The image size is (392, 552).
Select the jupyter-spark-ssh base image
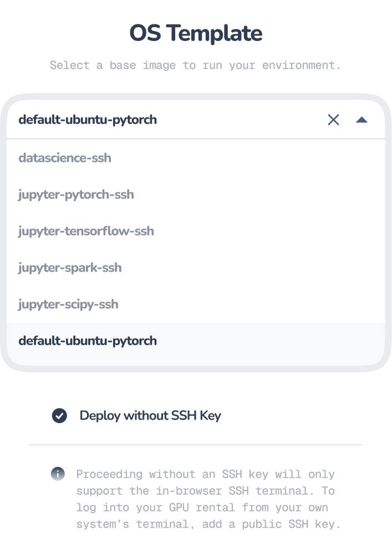coord(70,268)
